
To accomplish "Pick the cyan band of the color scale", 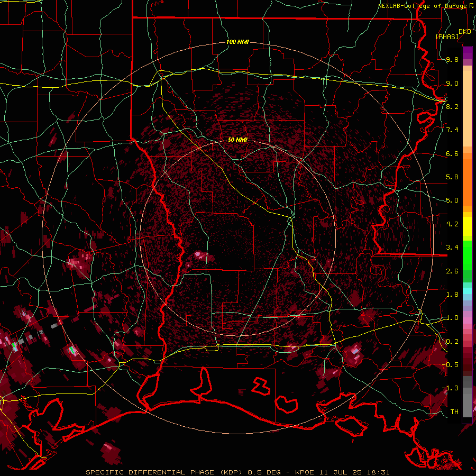I will [x=467, y=291].
